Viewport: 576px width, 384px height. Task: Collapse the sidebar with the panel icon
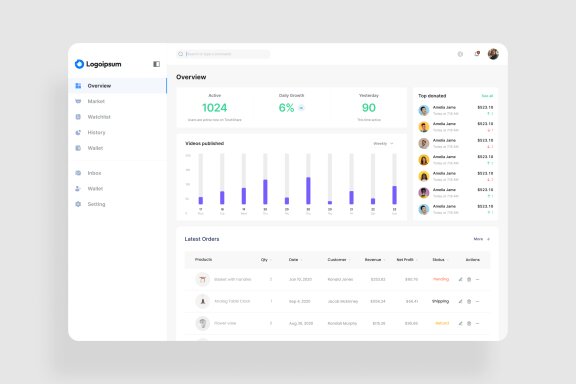156,64
